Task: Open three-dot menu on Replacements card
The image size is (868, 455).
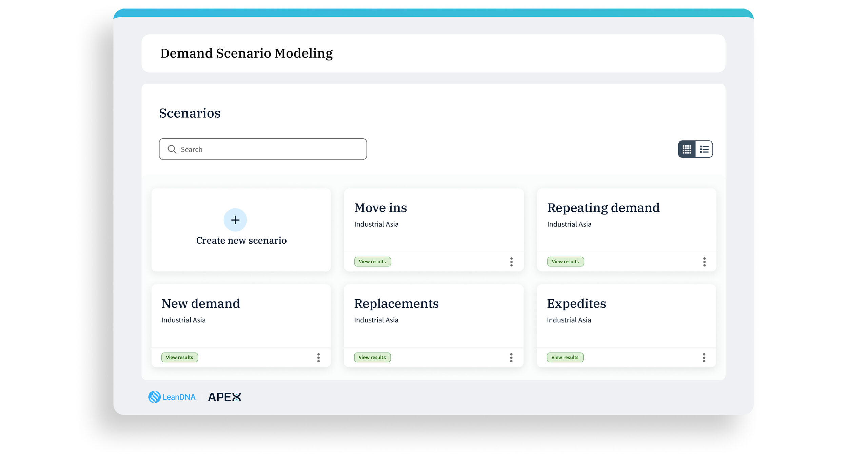Action: pyautogui.click(x=511, y=358)
